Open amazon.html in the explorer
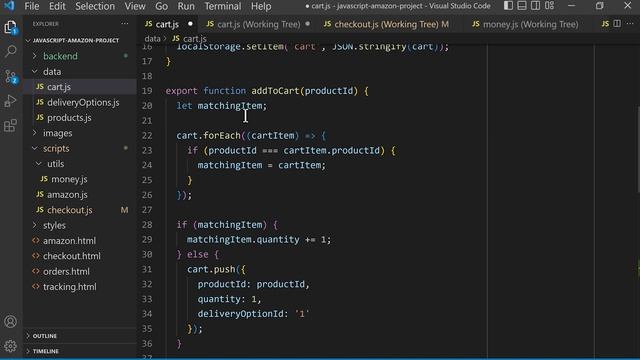640x360 pixels. point(80,241)
